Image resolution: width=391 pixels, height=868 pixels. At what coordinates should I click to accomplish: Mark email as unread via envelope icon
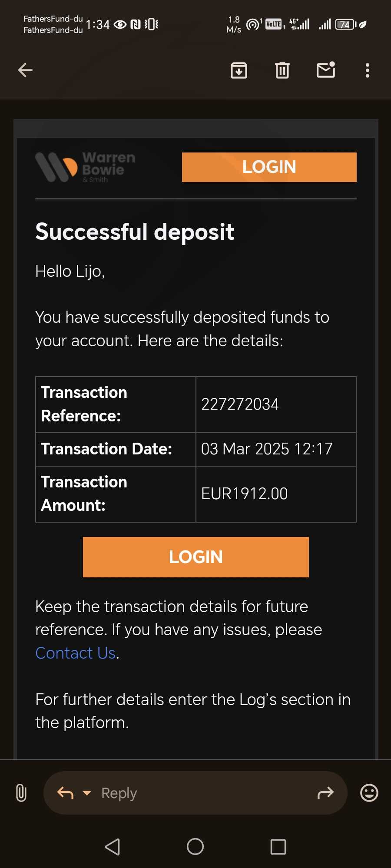[326, 70]
